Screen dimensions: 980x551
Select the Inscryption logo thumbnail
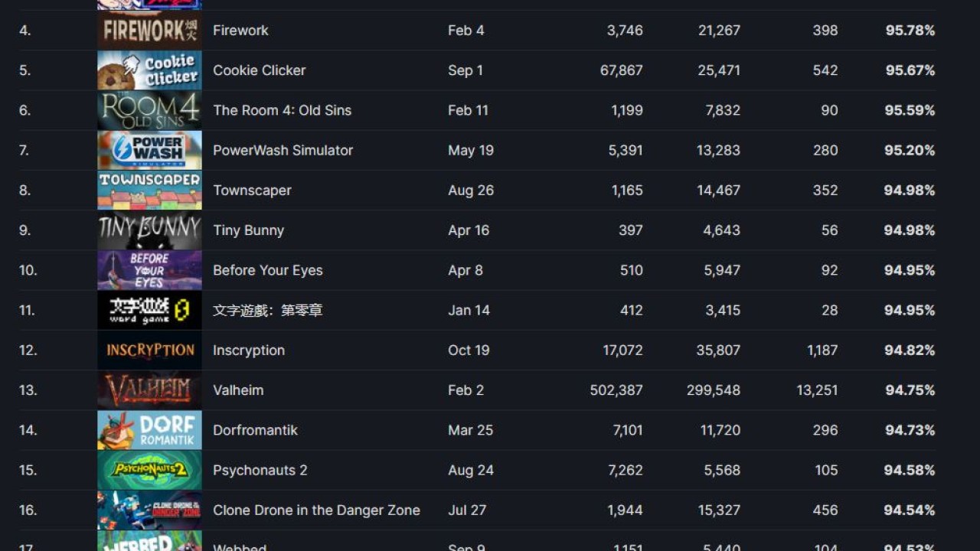click(149, 350)
